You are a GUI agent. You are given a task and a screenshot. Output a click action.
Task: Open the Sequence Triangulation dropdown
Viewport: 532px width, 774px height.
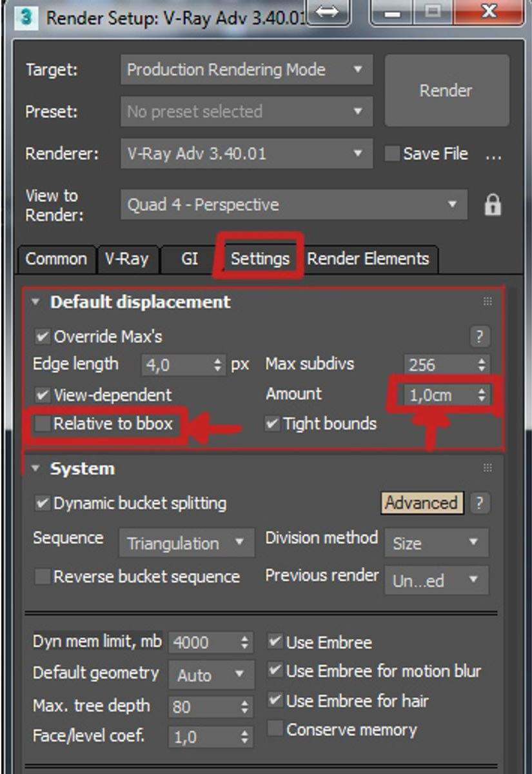[x=185, y=543]
